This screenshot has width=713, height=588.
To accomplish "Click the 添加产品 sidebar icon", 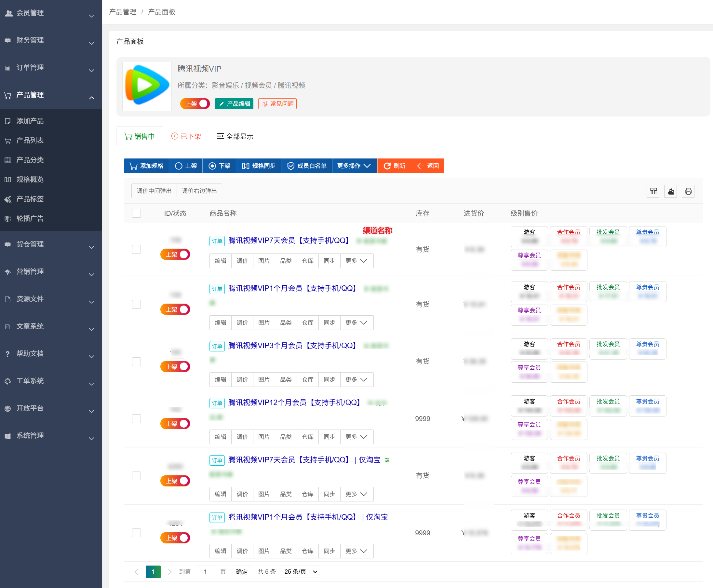I will (x=8, y=121).
